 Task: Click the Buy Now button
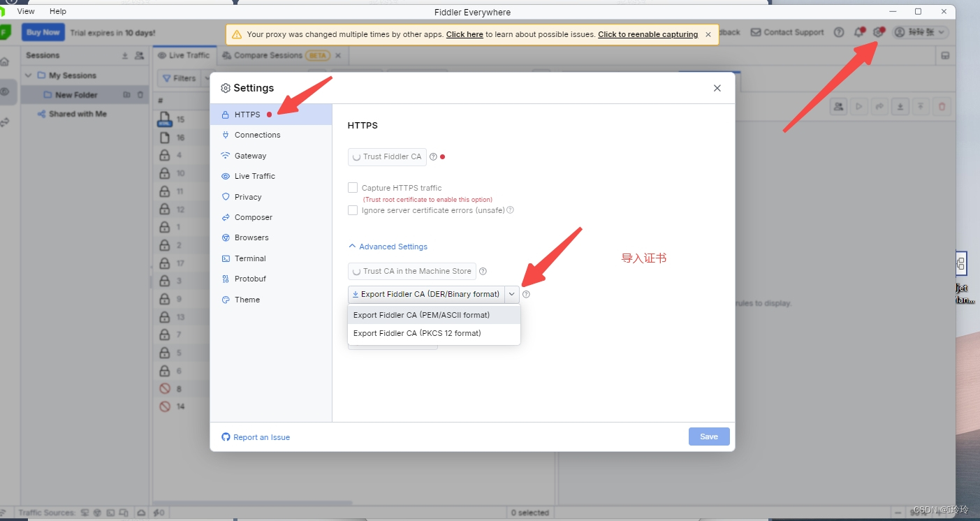43,32
